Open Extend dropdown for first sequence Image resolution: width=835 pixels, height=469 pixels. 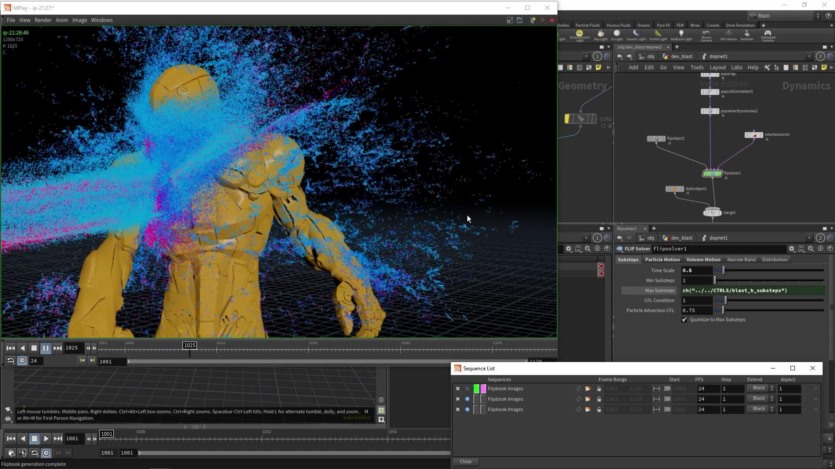click(760, 389)
